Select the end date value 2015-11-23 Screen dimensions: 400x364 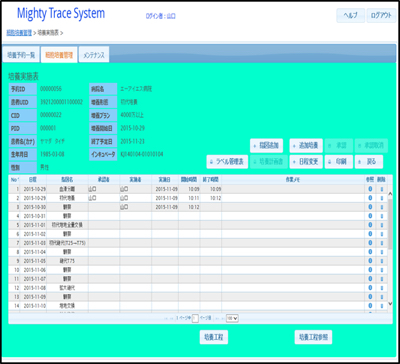tap(133, 141)
